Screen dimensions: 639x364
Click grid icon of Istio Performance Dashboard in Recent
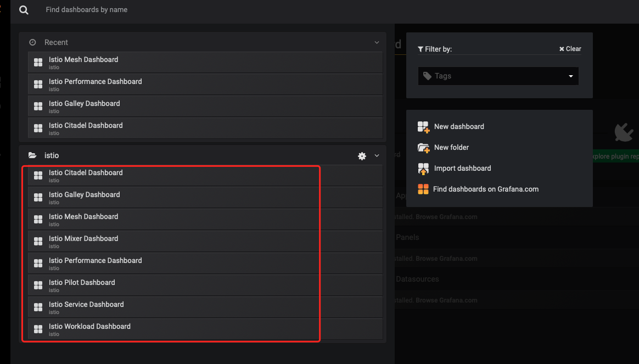click(38, 85)
